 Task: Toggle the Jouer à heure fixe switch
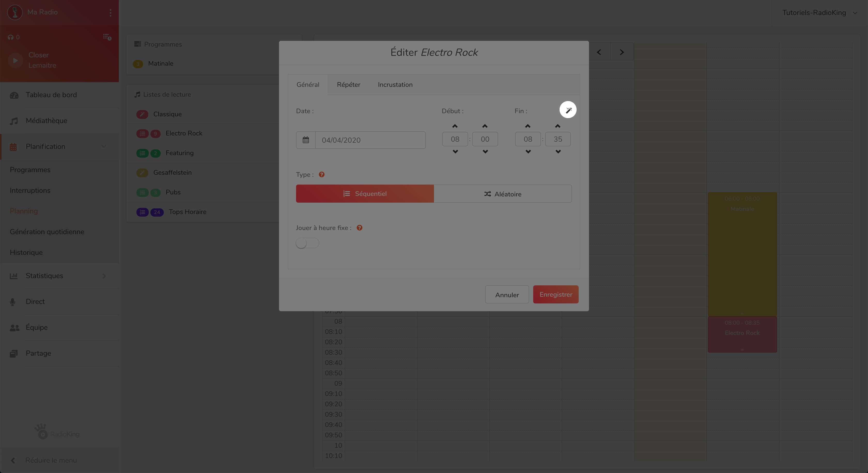point(307,243)
